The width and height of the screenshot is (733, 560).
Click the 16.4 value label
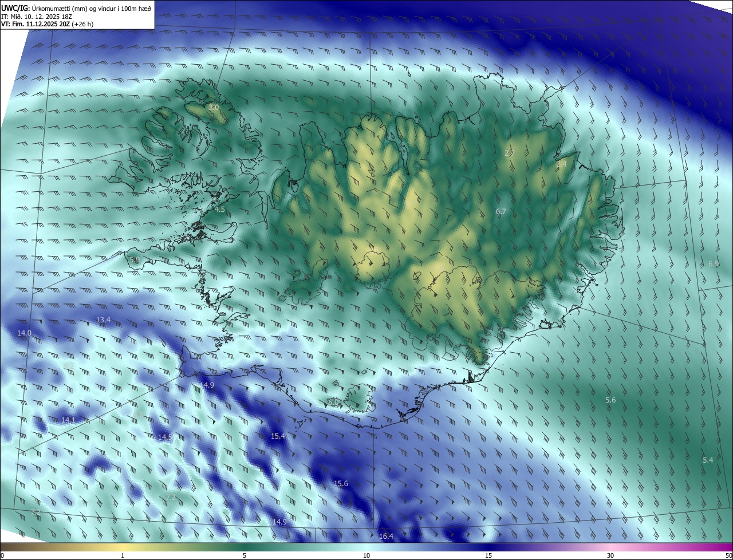(387, 537)
